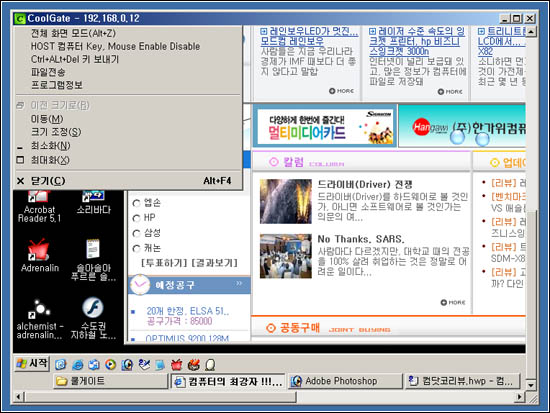The image size is (550, 413).
Task: Click the 한가위컴퓨터 banner ad
Action: [x=463, y=126]
